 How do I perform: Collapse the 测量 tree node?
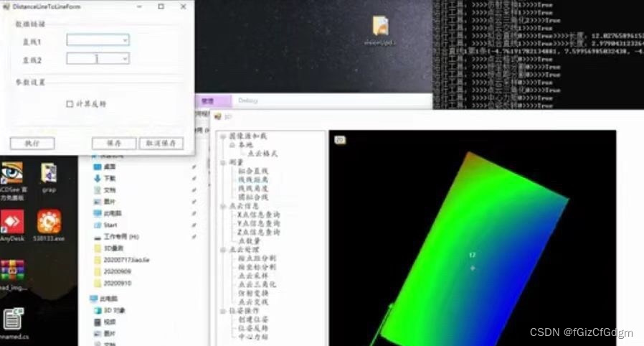(223, 163)
